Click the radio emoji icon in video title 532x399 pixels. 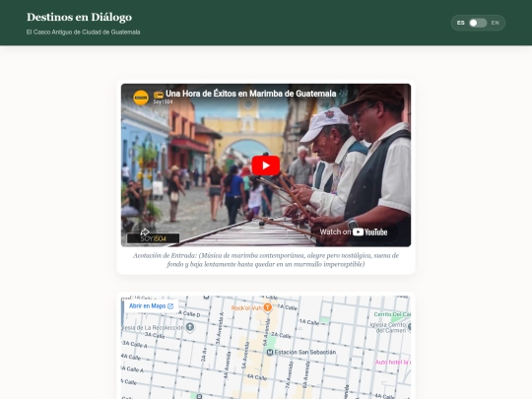click(x=159, y=94)
